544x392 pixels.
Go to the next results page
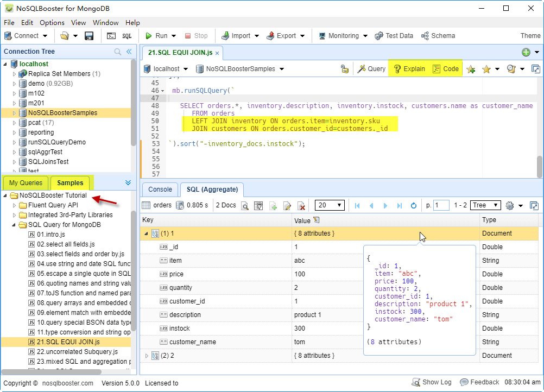tap(385, 206)
